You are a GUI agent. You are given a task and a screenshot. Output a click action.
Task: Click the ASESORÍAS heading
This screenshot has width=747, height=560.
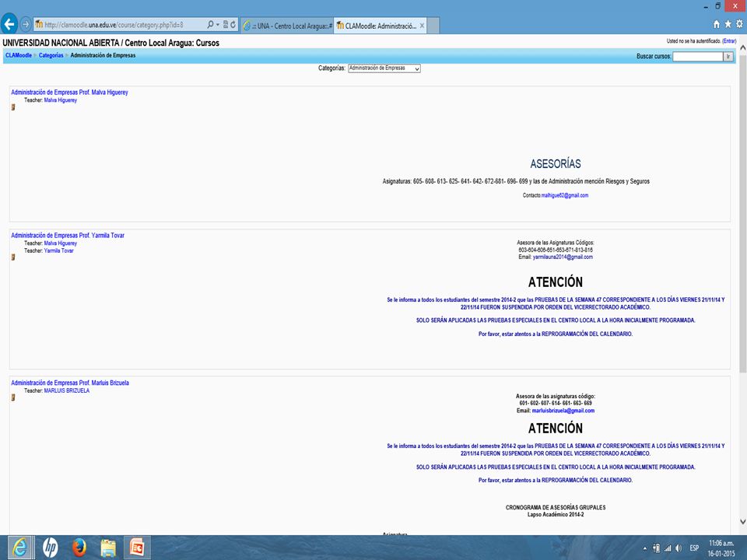click(556, 164)
